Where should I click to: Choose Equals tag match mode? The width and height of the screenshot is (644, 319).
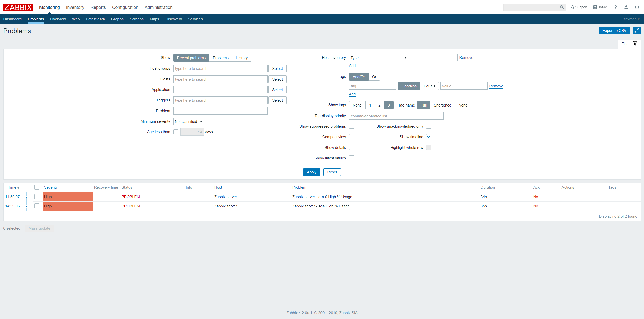coord(429,86)
